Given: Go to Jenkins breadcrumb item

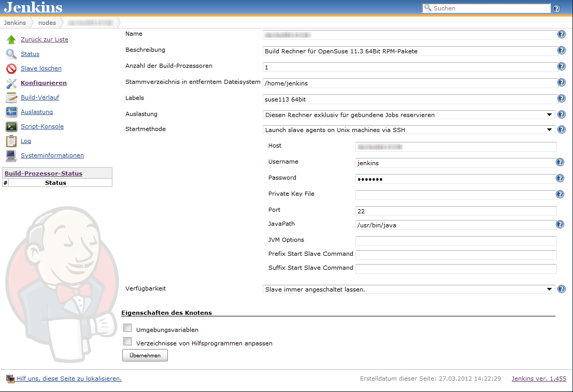Looking at the screenshot, I should (x=15, y=23).
